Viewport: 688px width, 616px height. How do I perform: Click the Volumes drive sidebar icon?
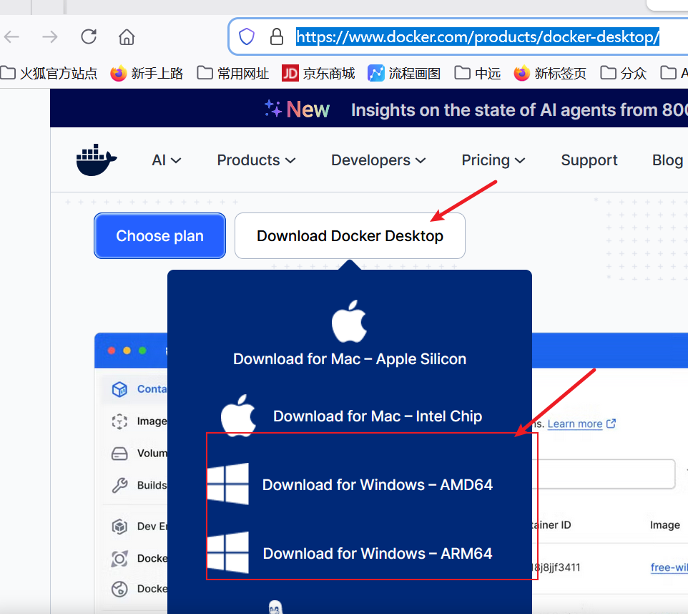tap(119, 454)
